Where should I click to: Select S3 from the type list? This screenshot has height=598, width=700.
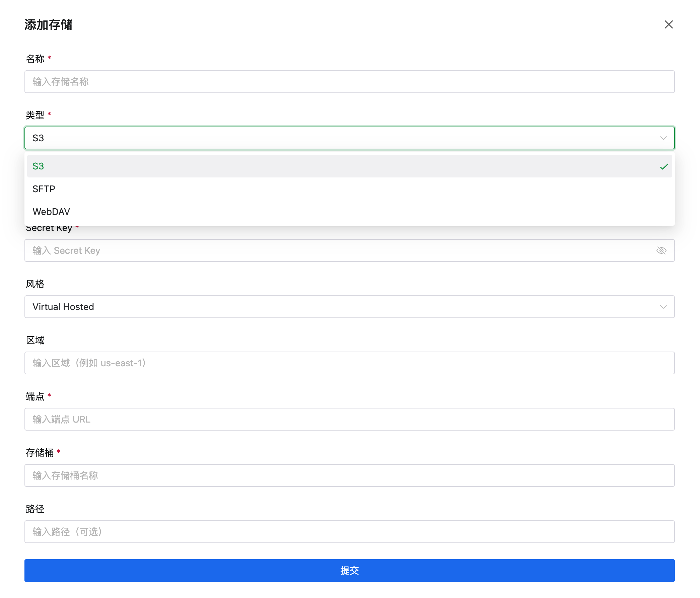coord(39,166)
